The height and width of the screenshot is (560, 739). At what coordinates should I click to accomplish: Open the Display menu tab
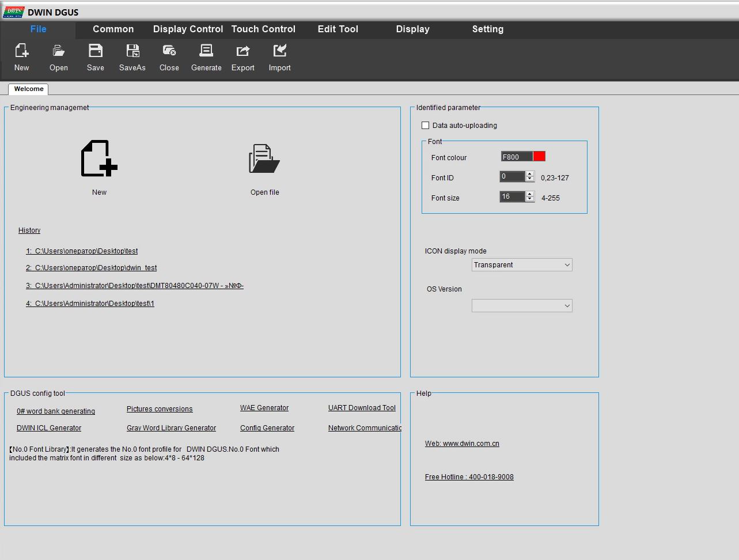coord(413,29)
